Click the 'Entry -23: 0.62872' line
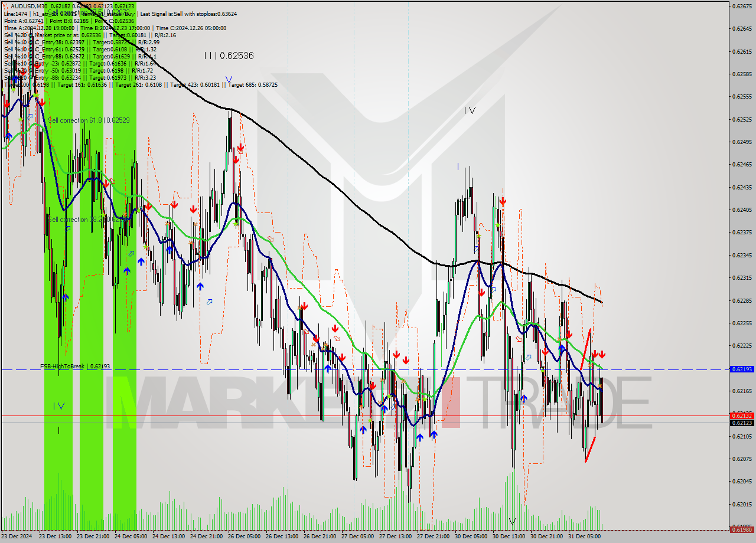Image resolution: width=756 pixels, height=543 pixels. click(x=80, y=63)
